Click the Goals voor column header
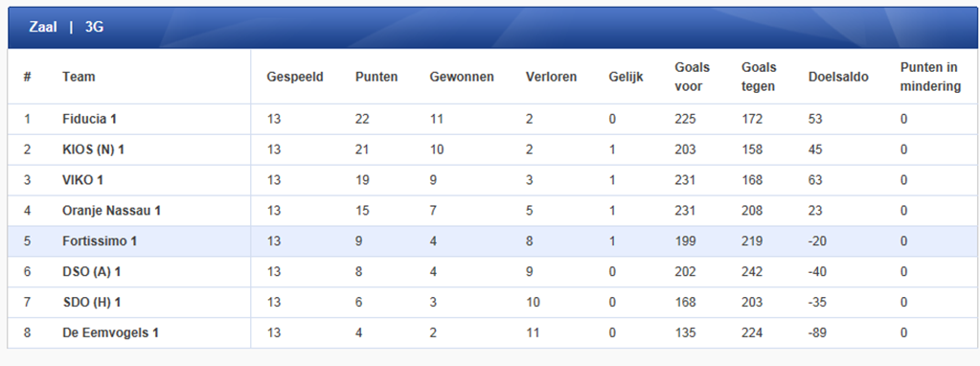 point(693,77)
